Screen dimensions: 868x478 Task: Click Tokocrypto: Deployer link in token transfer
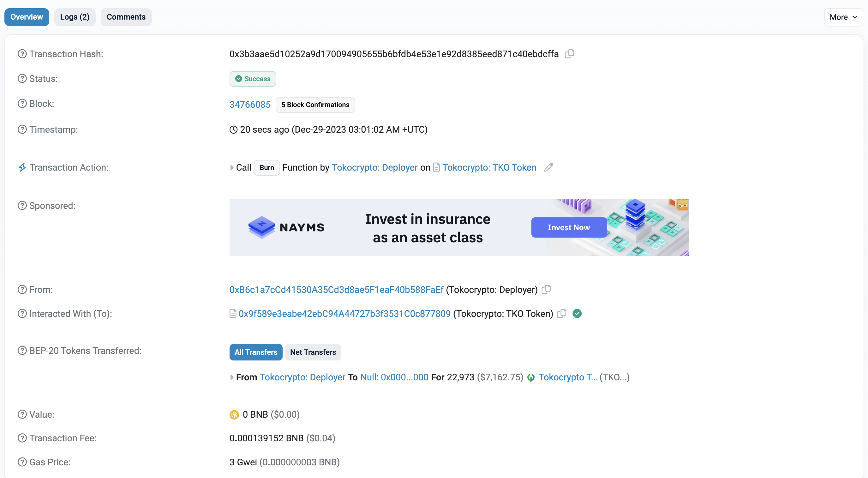(302, 377)
